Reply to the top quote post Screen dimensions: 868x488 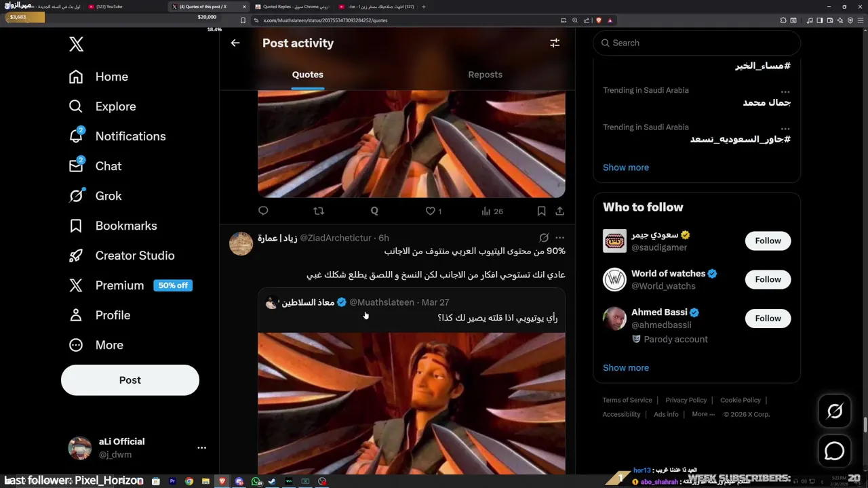[263, 211]
